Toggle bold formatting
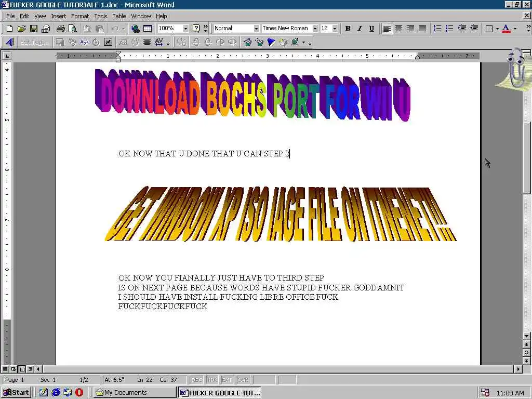This screenshot has height=399, width=532. coord(348,29)
